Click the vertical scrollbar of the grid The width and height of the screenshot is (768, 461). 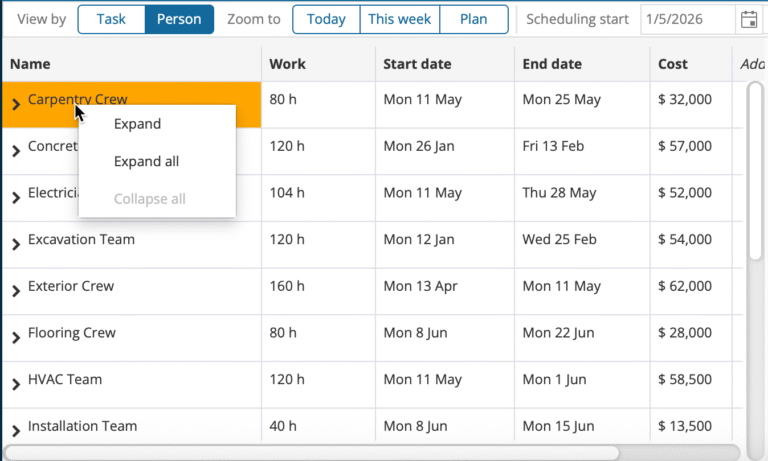pyautogui.click(x=755, y=170)
